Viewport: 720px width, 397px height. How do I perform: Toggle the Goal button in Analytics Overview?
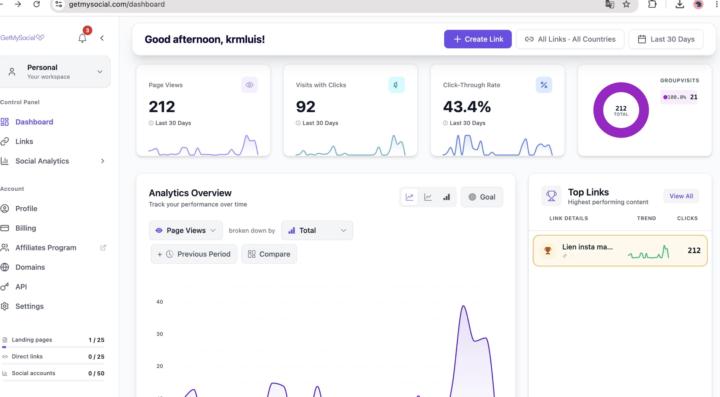click(482, 197)
